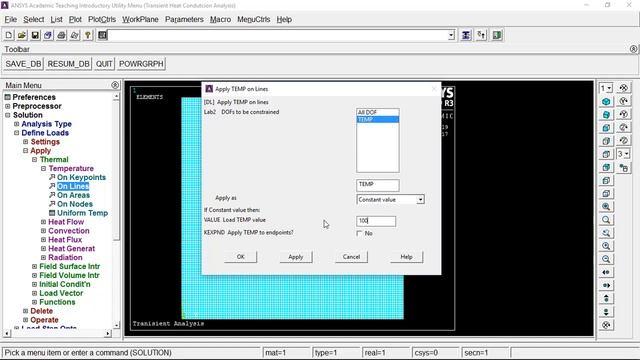Collapse the Define Loads node
This screenshot has width=640, height=360.
[x=17, y=133]
